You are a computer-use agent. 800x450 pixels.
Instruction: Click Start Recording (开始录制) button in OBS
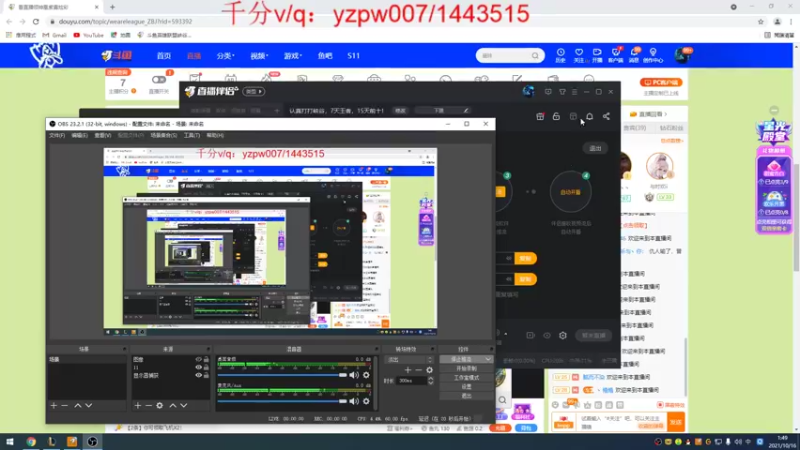tap(466, 368)
